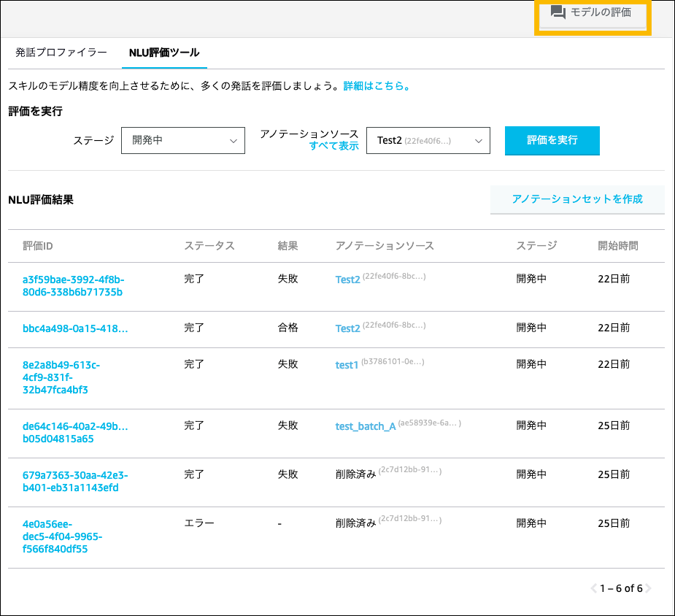Go back with left pagination chevron
675x616 pixels.
(x=594, y=588)
